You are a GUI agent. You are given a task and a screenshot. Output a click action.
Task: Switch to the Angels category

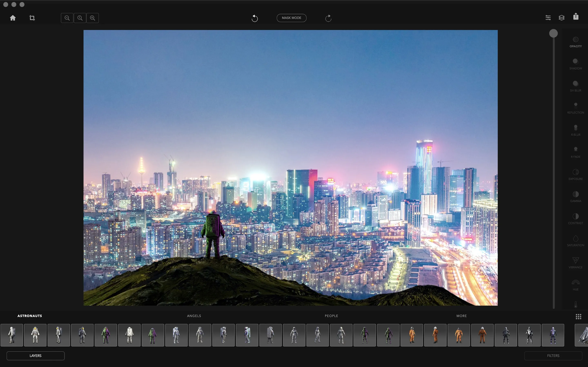[194, 316]
